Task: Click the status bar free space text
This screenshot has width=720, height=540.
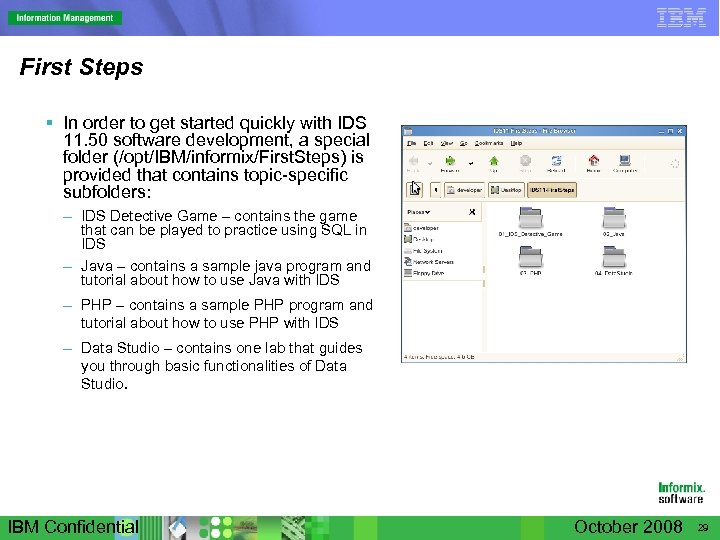Action: [x=439, y=357]
